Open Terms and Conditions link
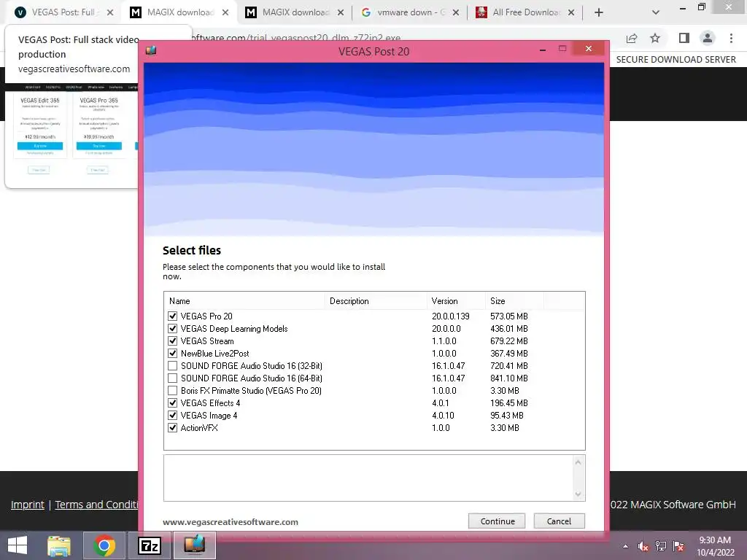The height and width of the screenshot is (560, 747). (97, 505)
